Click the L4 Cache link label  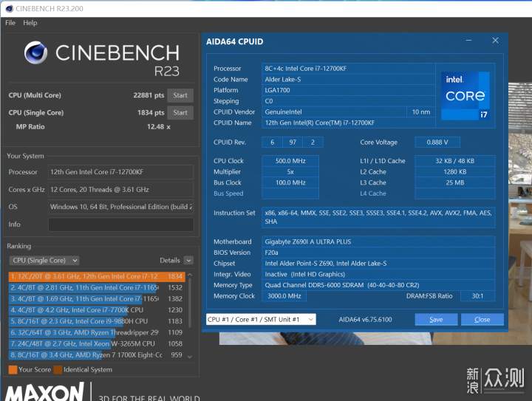(373, 193)
